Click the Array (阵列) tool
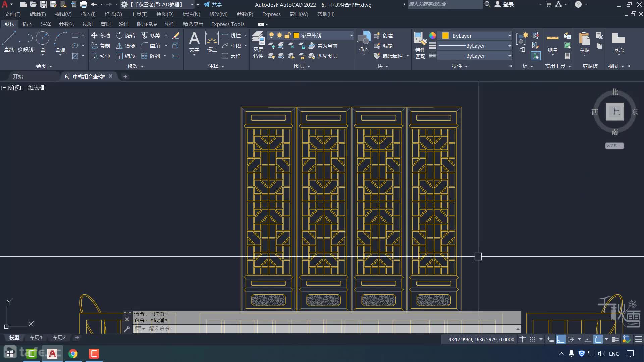Screen dimensions: 644x362 coord(151,56)
